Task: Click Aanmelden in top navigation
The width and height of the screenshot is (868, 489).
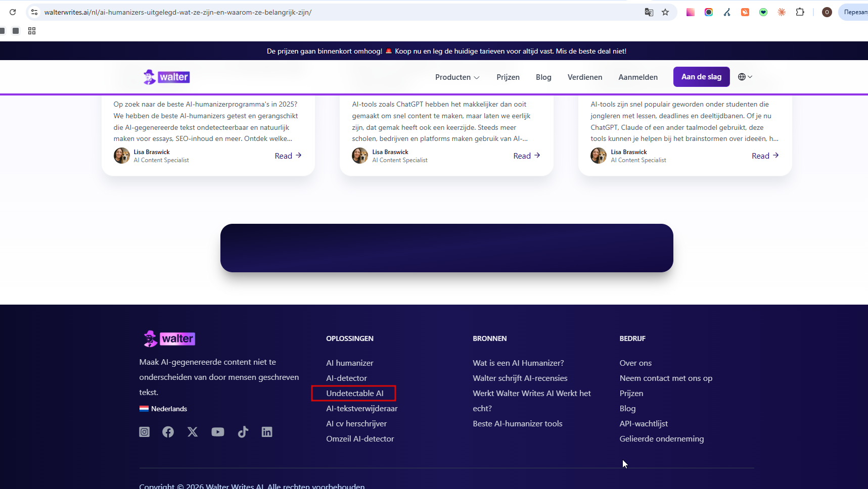Action: tap(638, 77)
